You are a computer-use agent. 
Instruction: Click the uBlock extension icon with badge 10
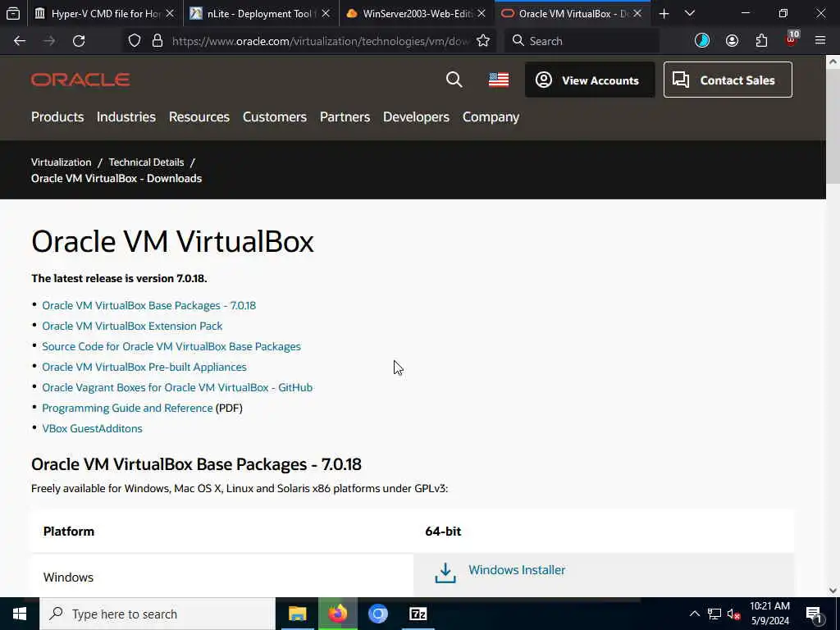pos(792,39)
